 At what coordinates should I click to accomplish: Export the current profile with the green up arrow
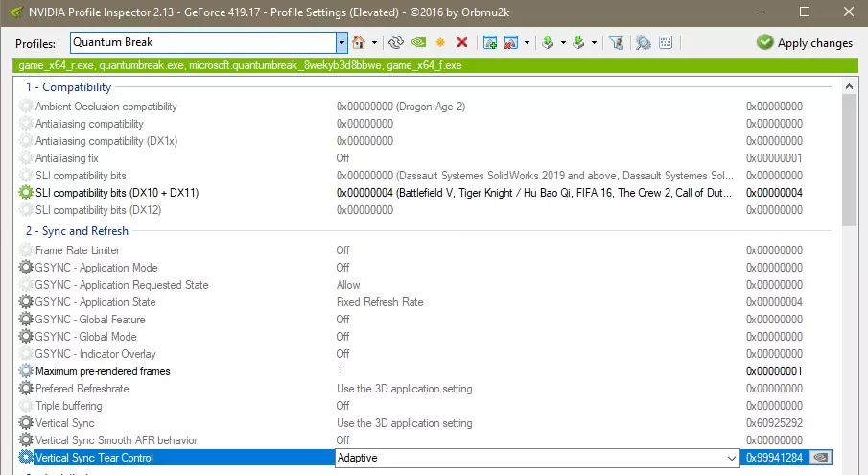548,42
